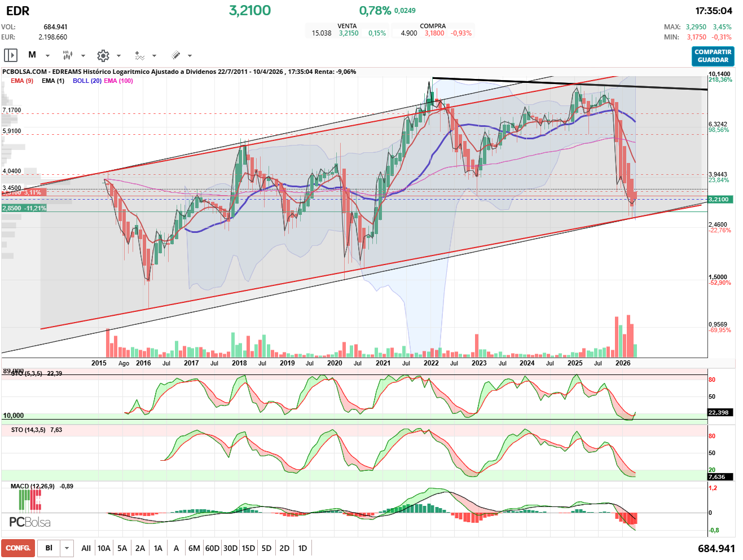Select the M monthly period button

(32, 55)
